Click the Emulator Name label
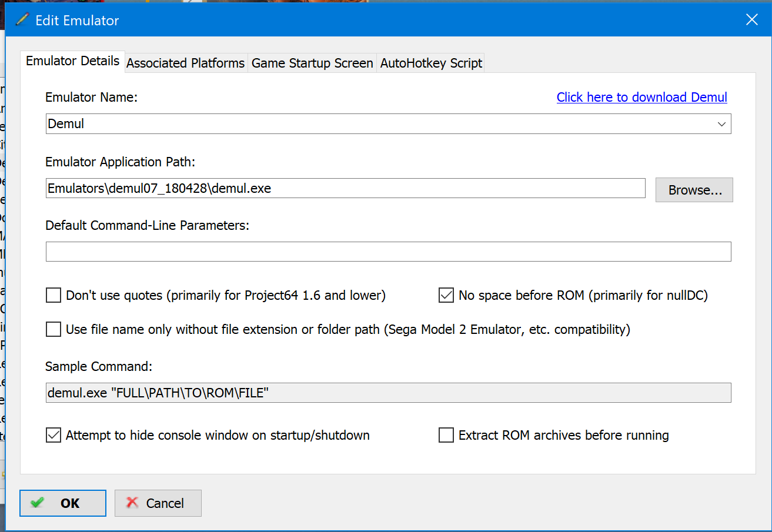 [x=91, y=97]
